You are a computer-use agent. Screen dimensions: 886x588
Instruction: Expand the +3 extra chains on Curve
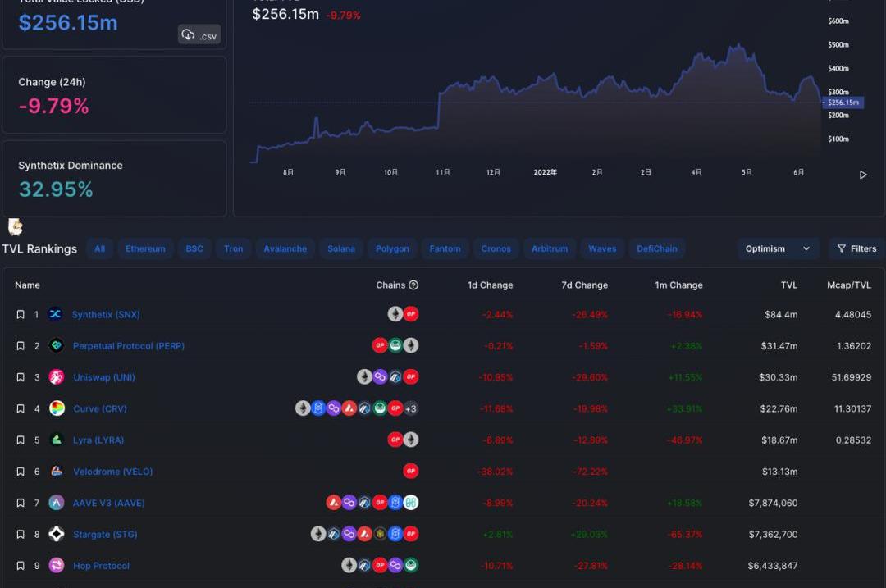coord(411,408)
